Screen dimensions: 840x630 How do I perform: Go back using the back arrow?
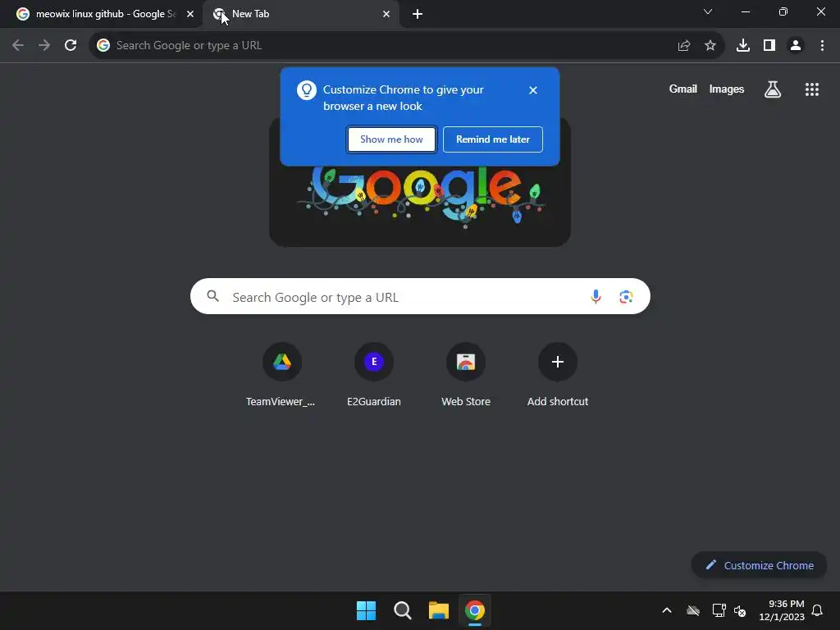pyautogui.click(x=18, y=46)
